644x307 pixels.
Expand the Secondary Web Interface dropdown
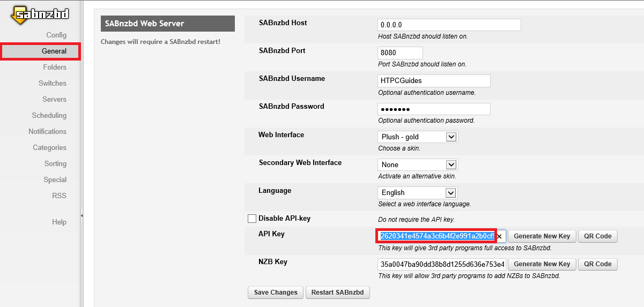click(x=418, y=165)
